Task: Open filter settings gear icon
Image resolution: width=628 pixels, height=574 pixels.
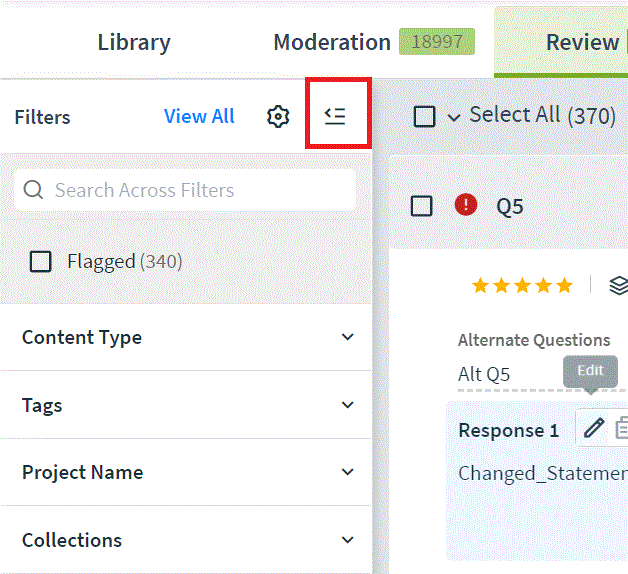Action: click(x=278, y=117)
